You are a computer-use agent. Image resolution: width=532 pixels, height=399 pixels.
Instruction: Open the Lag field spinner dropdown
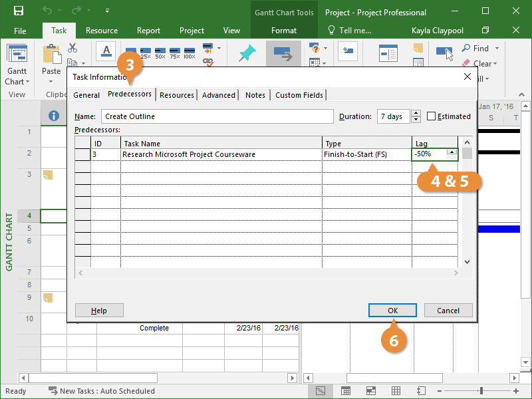(x=452, y=152)
